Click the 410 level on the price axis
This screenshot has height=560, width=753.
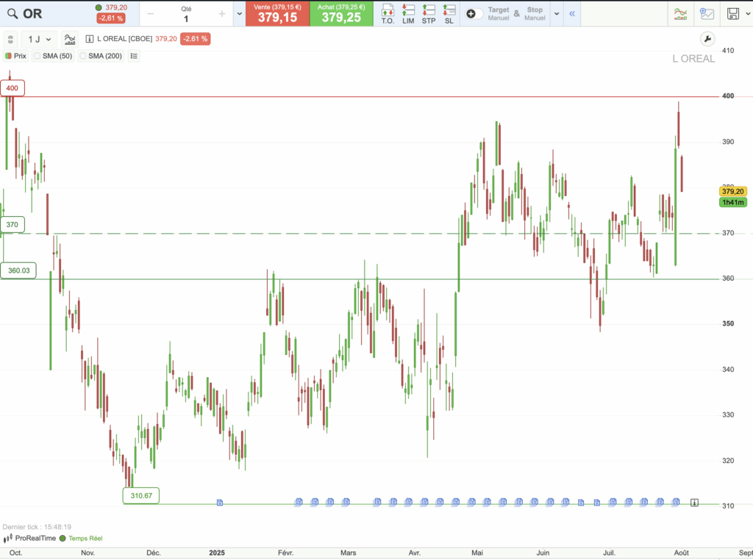728,51
